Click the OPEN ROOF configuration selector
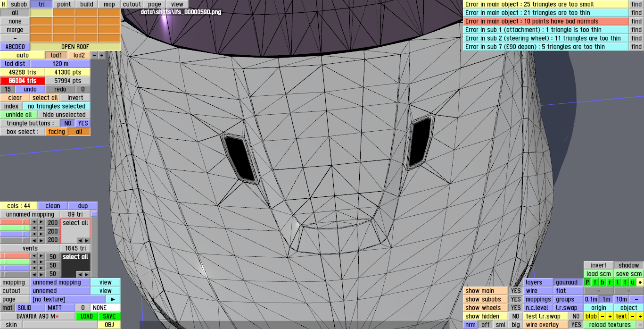 pyautogui.click(x=75, y=47)
